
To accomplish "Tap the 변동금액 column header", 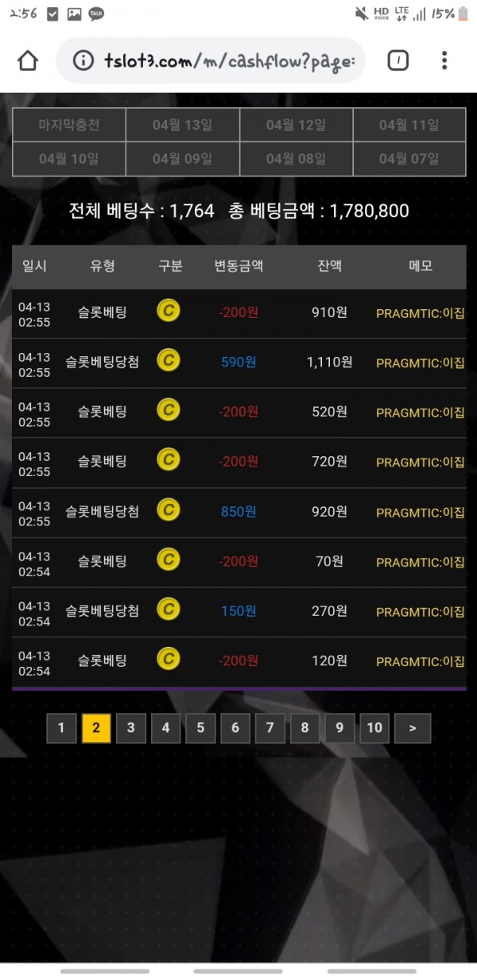I will coord(238,266).
